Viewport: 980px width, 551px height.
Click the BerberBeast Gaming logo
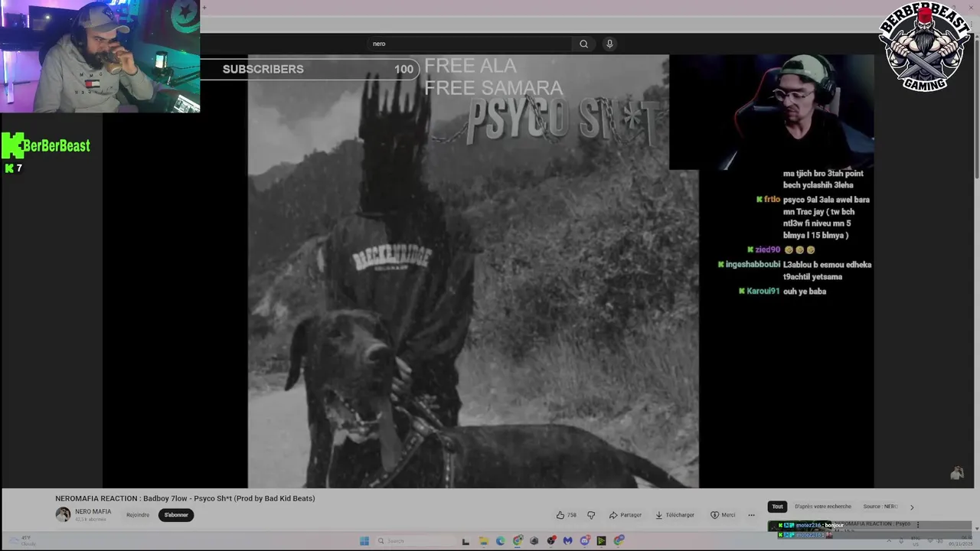[x=926, y=46]
